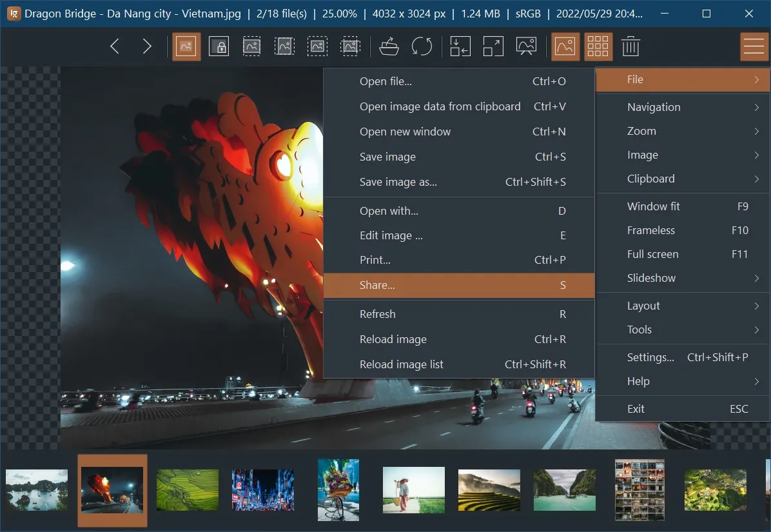The height and width of the screenshot is (532, 771).
Task: Open the flower bicycle thumbnail
Action: [338, 489]
